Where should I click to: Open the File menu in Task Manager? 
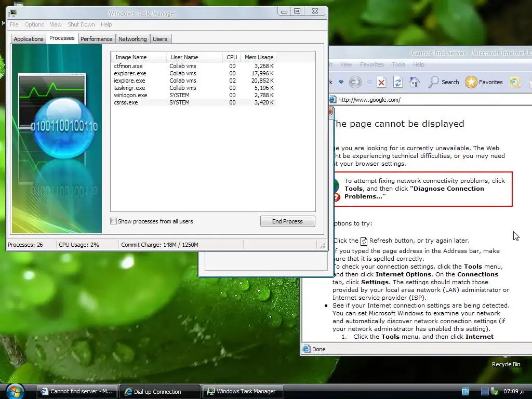pyautogui.click(x=14, y=24)
